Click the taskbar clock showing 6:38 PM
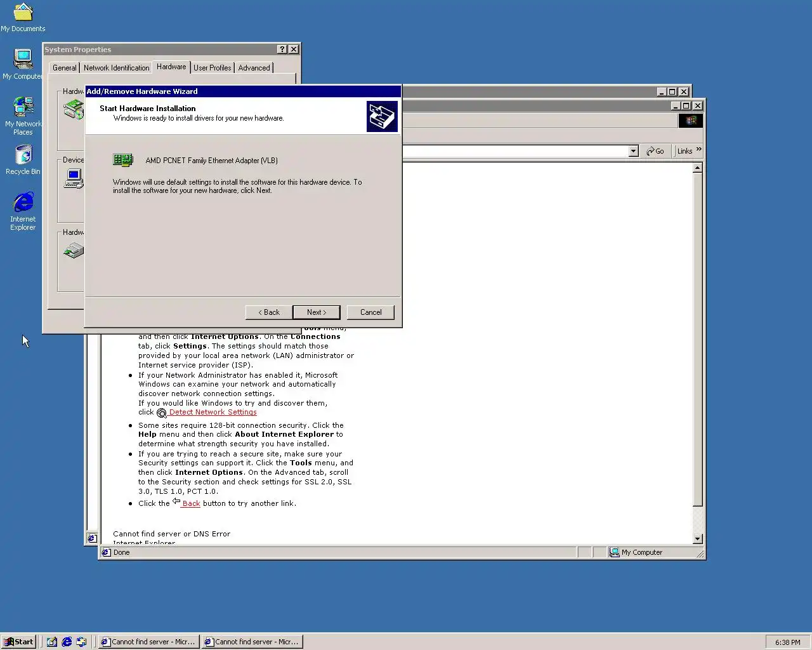This screenshot has width=812, height=650. point(787,642)
